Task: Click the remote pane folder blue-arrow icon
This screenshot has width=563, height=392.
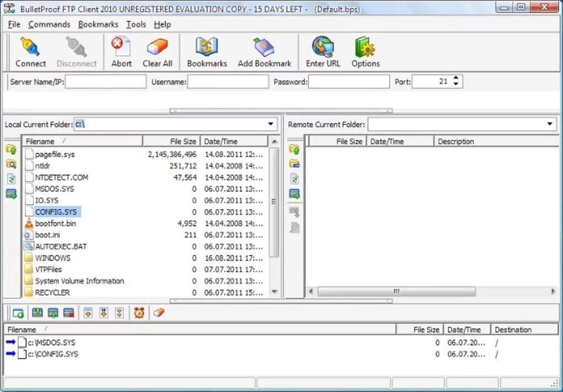Action: [x=294, y=164]
